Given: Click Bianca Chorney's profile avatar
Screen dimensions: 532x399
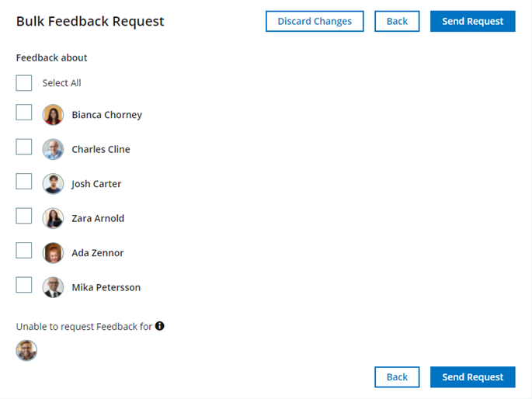Looking at the screenshot, I should click(53, 115).
